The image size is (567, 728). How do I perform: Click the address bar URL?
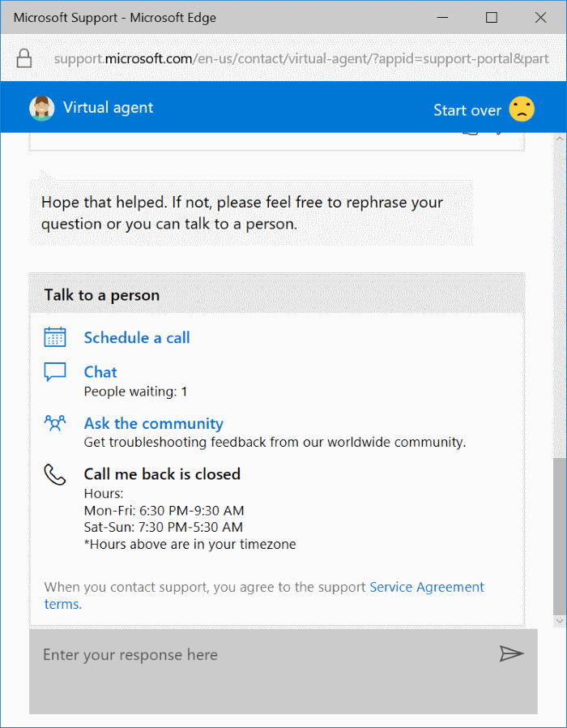[x=301, y=59]
